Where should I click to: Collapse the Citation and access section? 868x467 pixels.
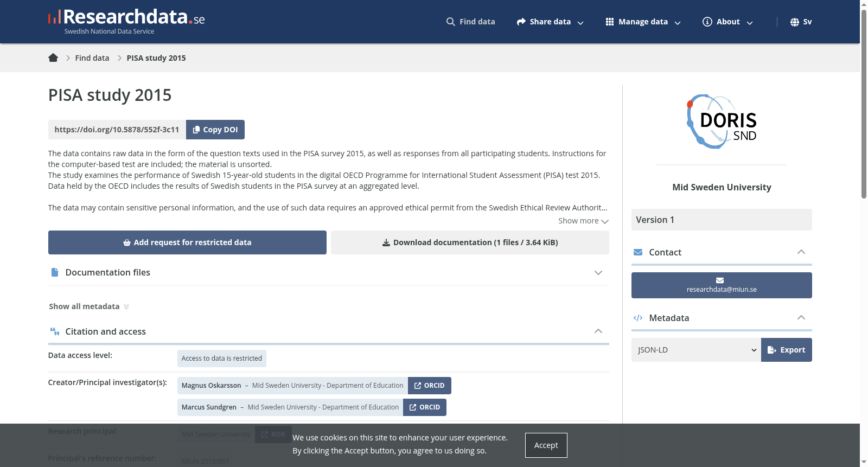pyautogui.click(x=329, y=331)
